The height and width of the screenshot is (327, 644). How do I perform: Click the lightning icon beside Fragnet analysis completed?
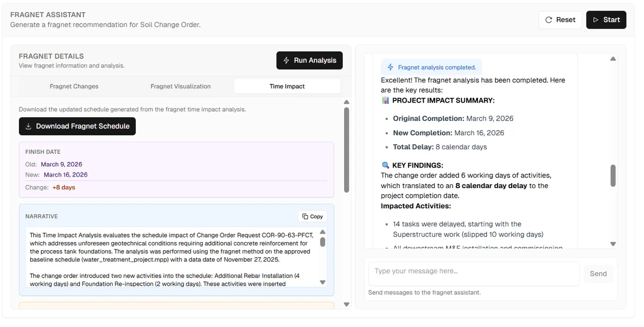pos(390,67)
